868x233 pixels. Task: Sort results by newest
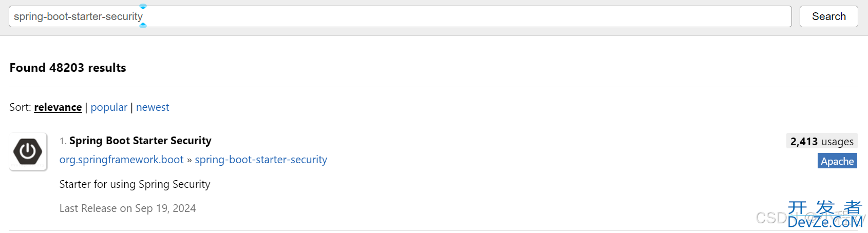(153, 107)
